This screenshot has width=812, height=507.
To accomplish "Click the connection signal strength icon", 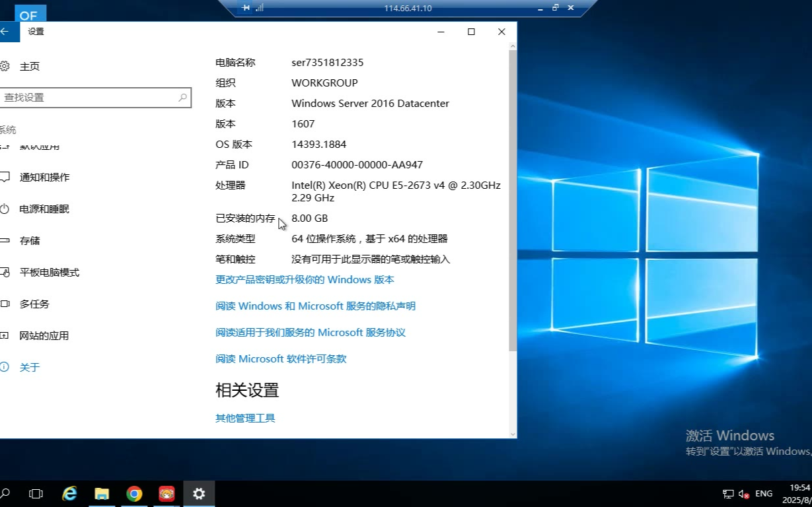I will click(259, 8).
